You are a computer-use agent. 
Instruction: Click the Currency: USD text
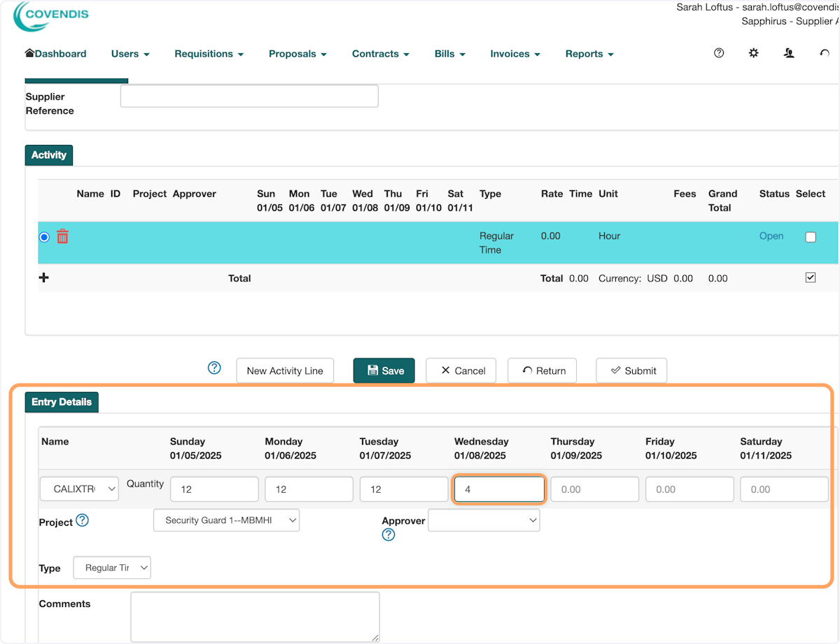coord(633,278)
